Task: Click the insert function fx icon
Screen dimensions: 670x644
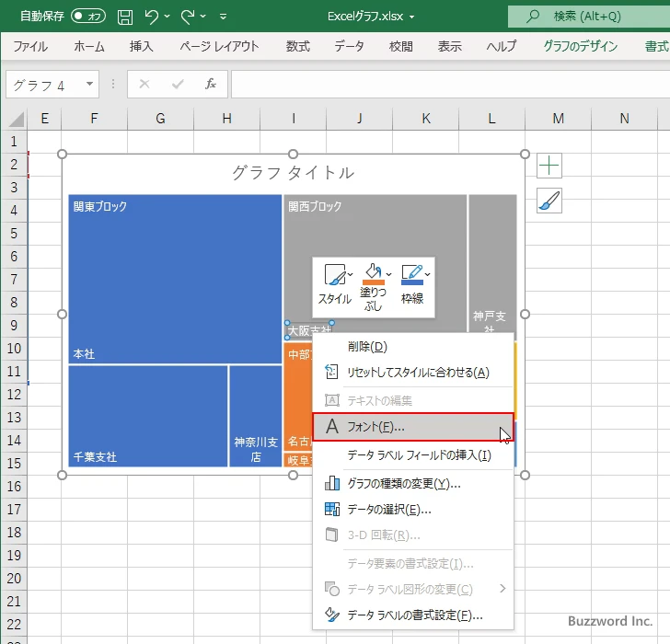Action: [210, 85]
